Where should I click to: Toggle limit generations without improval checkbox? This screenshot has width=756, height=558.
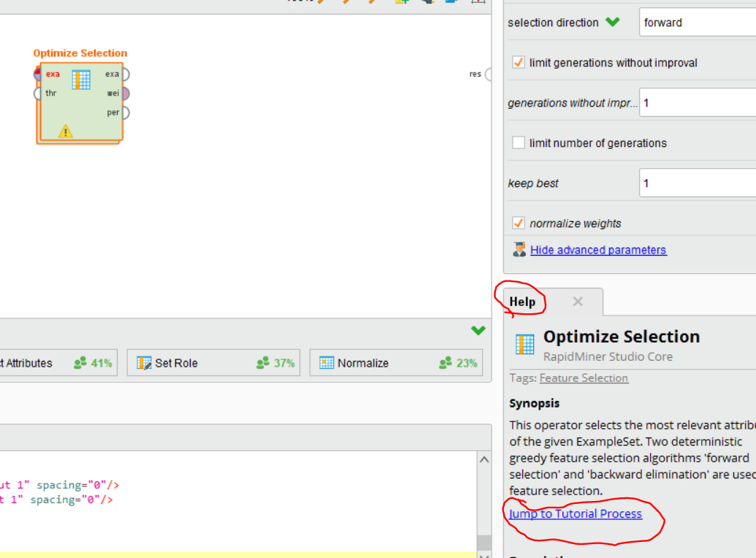519,63
